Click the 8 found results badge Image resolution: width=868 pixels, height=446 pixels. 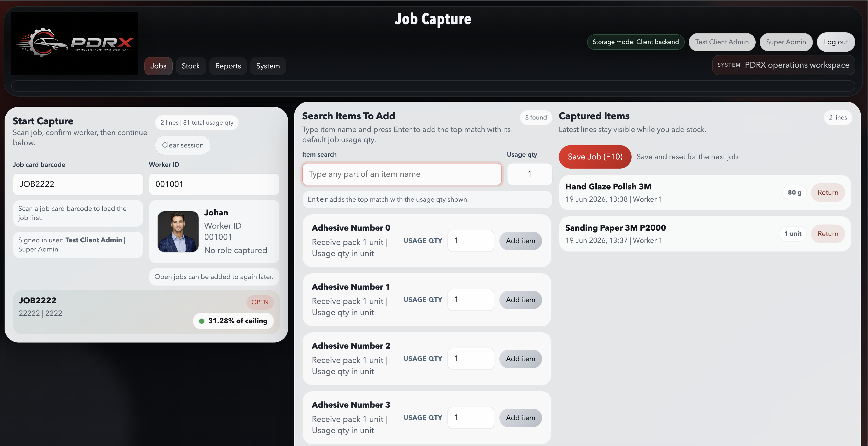[536, 117]
